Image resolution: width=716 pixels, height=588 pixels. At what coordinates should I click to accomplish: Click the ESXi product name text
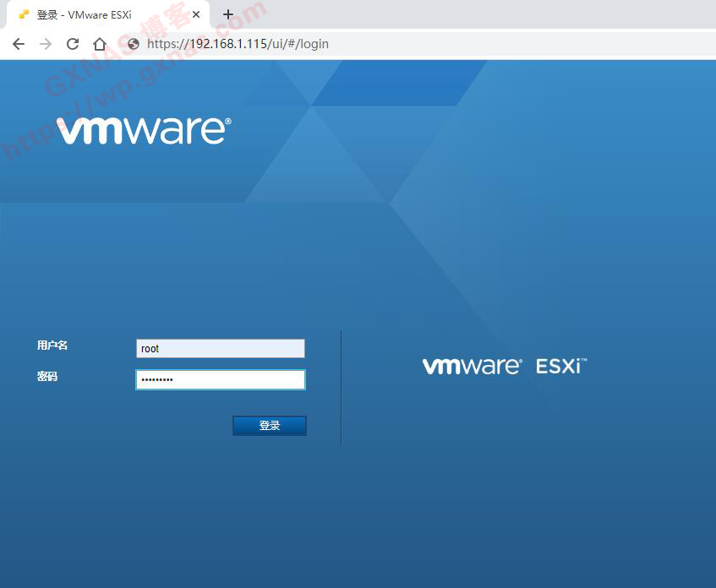click(x=560, y=366)
